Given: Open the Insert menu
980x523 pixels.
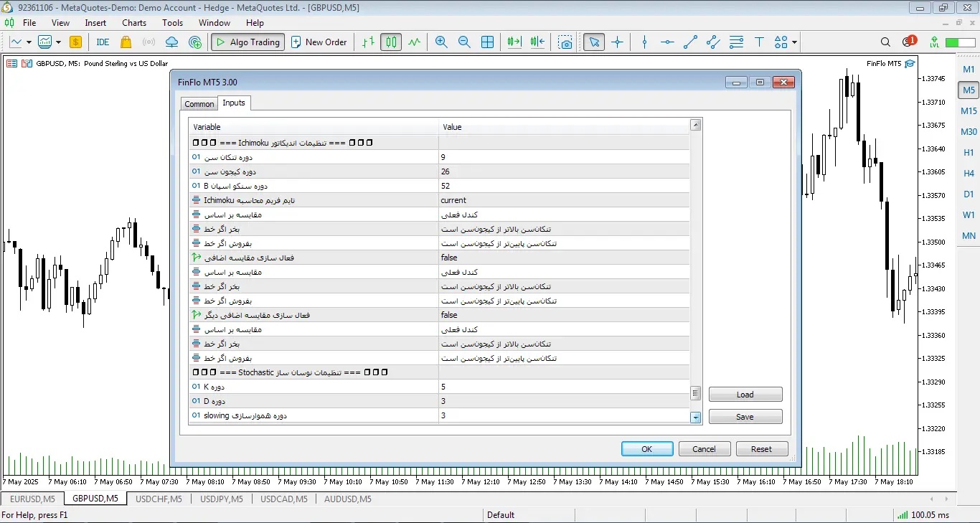Looking at the screenshot, I should (x=95, y=23).
